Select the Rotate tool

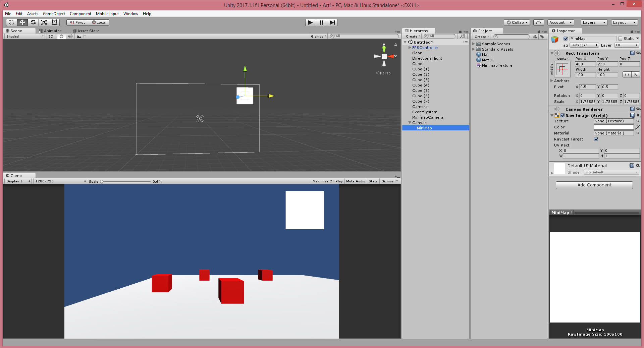tap(33, 22)
